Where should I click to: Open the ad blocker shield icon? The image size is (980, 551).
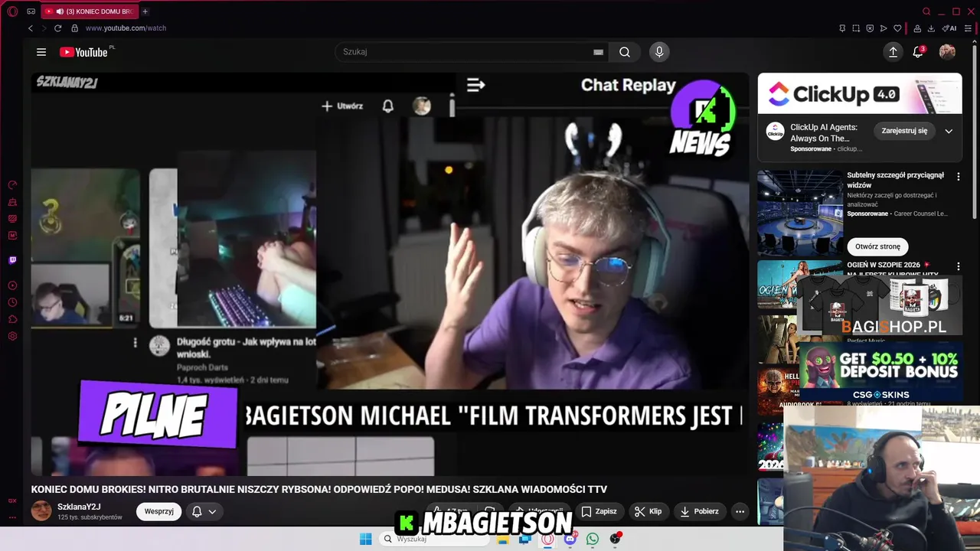click(x=870, y=28)
